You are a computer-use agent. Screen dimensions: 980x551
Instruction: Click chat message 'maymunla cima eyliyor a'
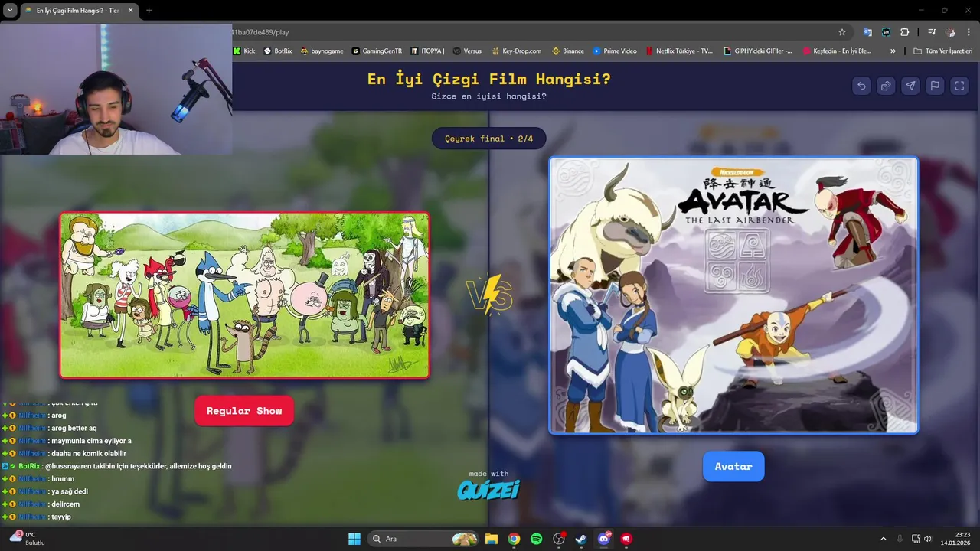point(91,441)
